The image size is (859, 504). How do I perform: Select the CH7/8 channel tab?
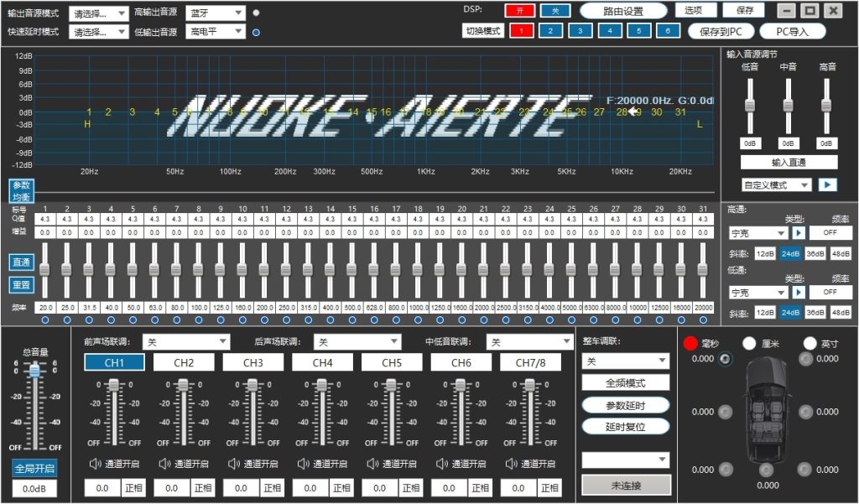click(x=530, y=362)
